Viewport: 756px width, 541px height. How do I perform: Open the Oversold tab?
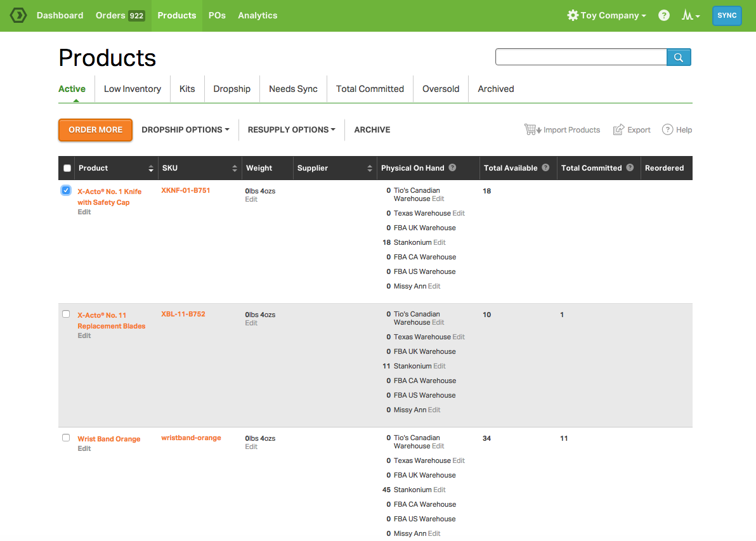(440, 89)
